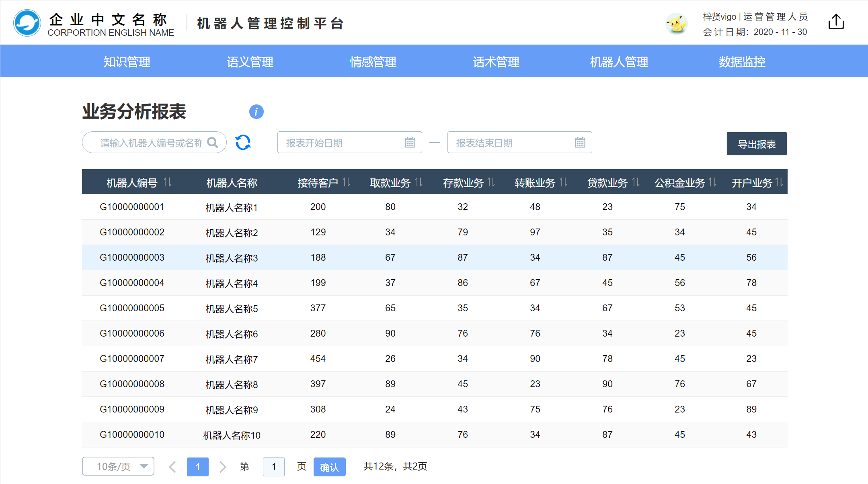Click the 确认 page jump button
Image resolution: width=868 pixels, height=484 pixels.
[329, 467]
